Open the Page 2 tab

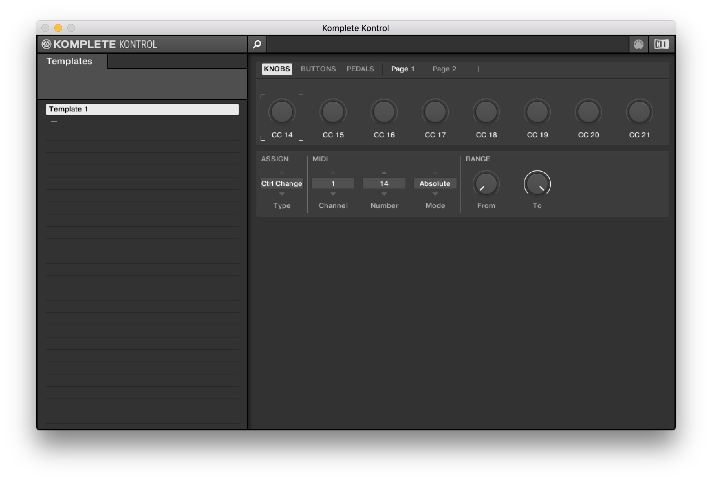click(x=444, y=69)
